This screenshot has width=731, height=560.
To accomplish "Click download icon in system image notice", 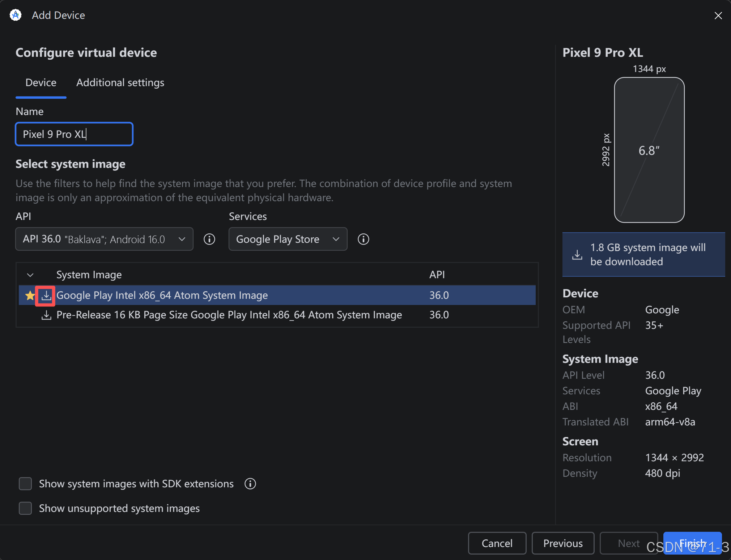I will pos(577,255).
